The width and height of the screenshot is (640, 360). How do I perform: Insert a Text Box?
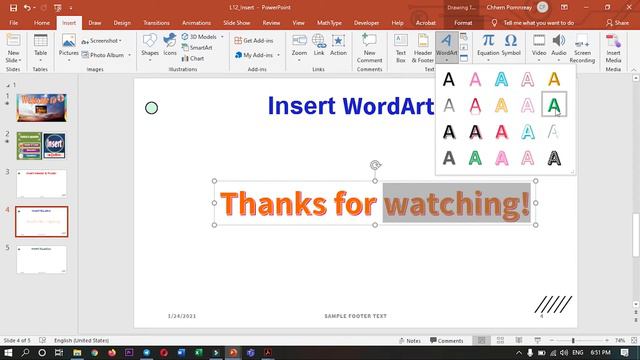[401, 48]
